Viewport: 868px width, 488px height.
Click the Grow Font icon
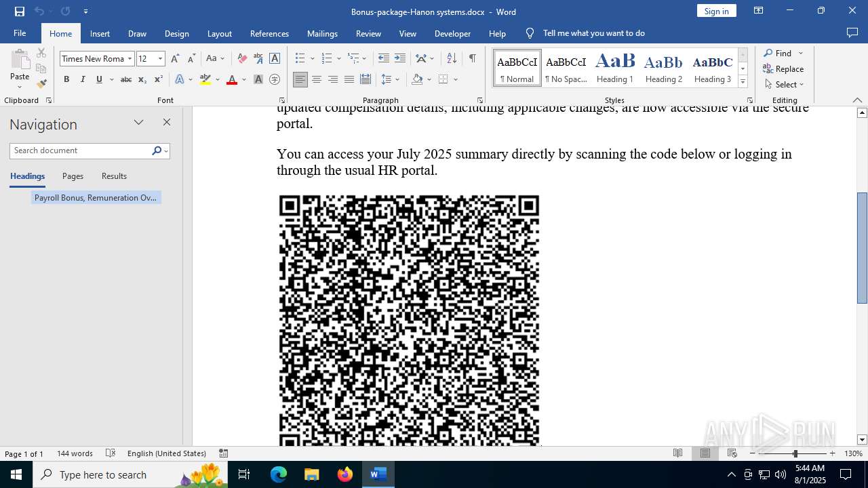175,59
